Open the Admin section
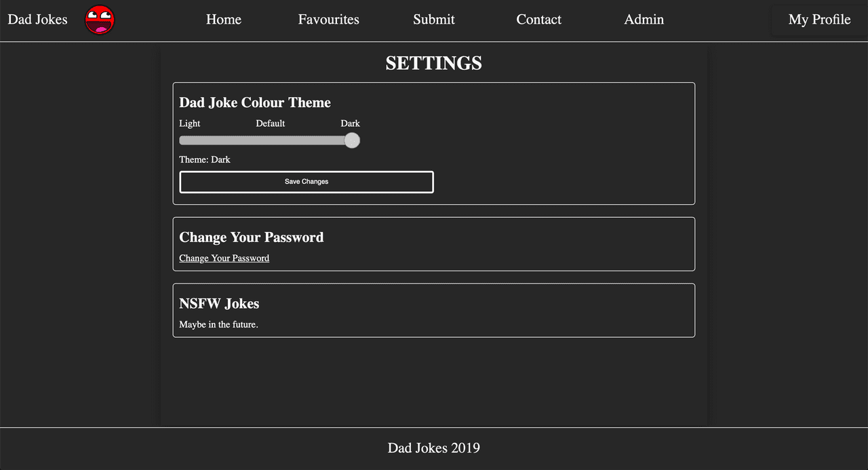Viewport: 868px width, 470px height. tap(644, 20)
